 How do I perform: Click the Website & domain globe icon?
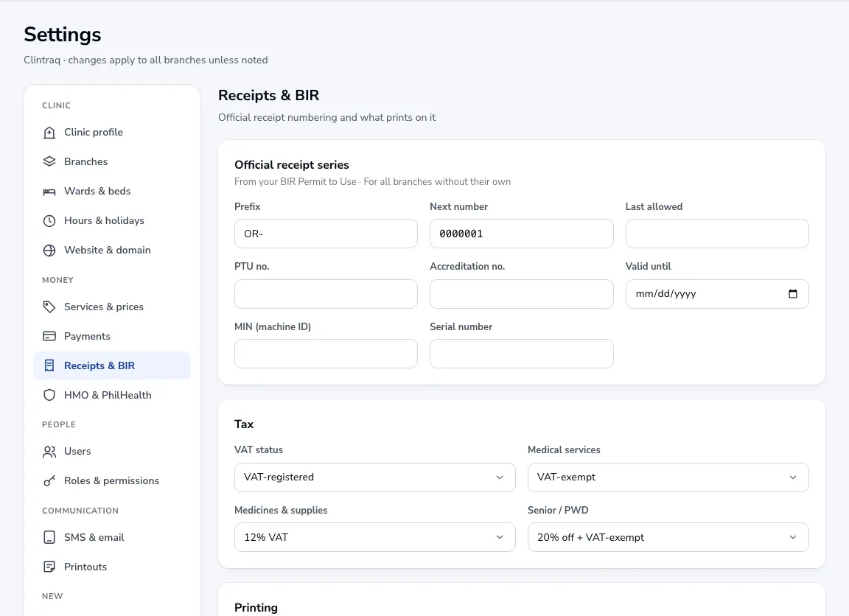coord(49,251)
